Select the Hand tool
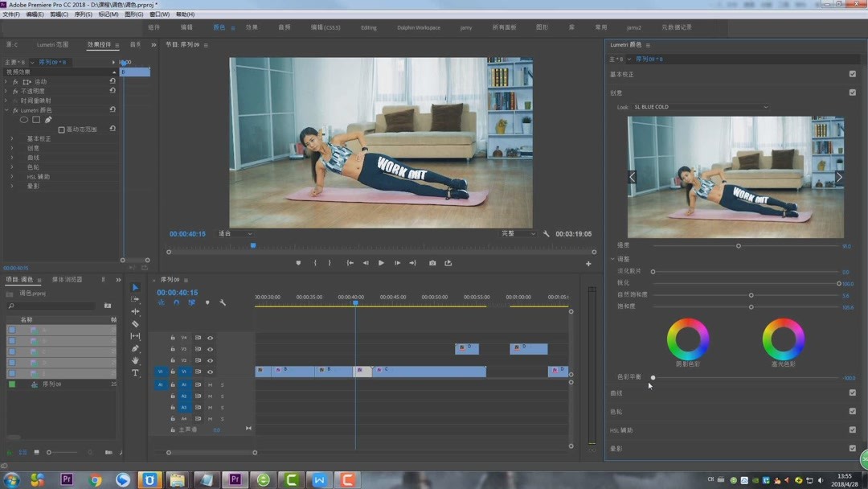Screen dimensions: 868x489 coord(135,361)
